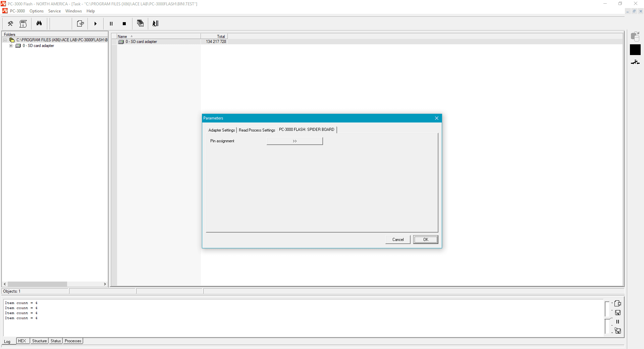Screen dimensions: 644x349
Task: Cancel the Parameters dialog
Action: point(398,240)
